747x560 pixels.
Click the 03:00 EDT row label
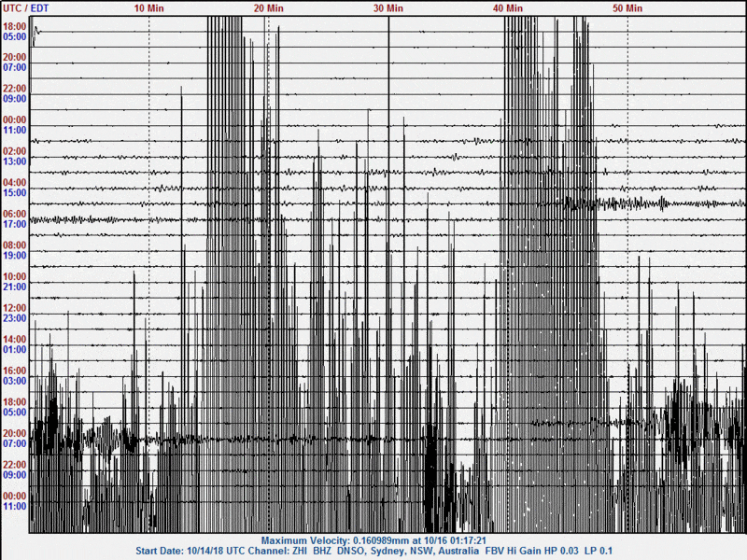click(14, 382)
